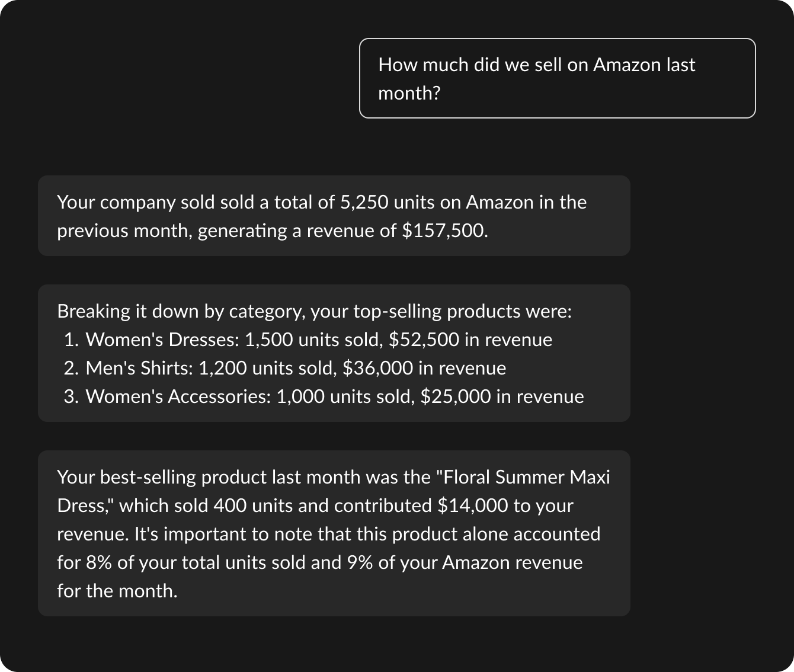Click the duplicated word "sold sold" in first reply
Screen dimensions: 794x672
point(217,202)
